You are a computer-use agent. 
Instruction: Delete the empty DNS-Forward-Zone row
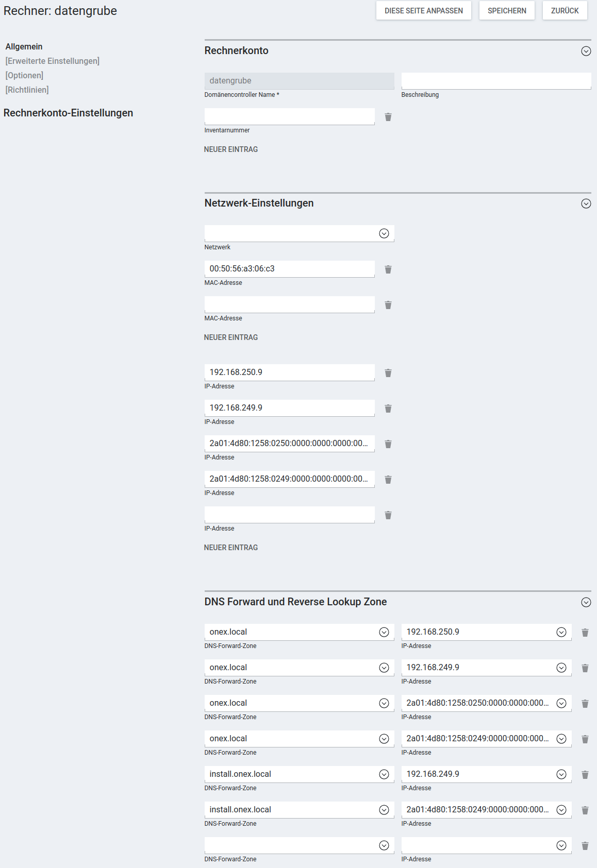585,846
